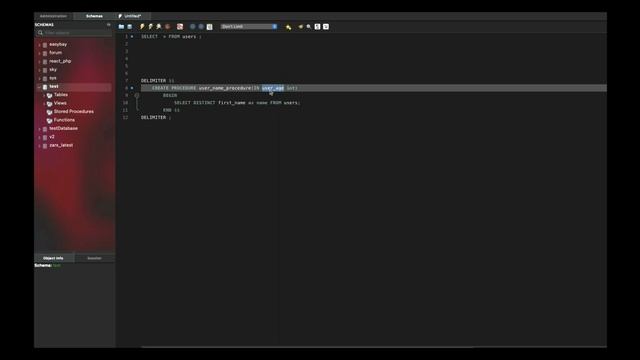
Task: Select the Views node
Action: pyautogui.click(x=60, y=103)
